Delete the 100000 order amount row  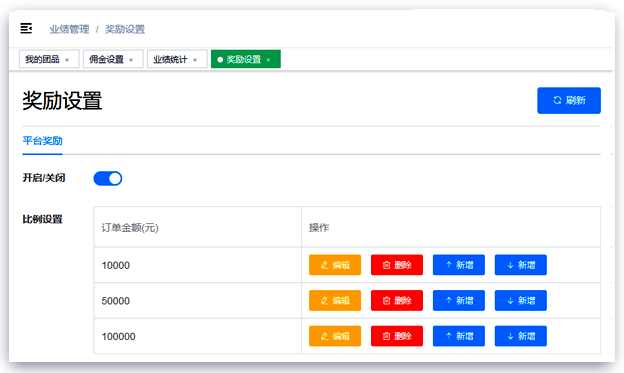coord(397,336)
